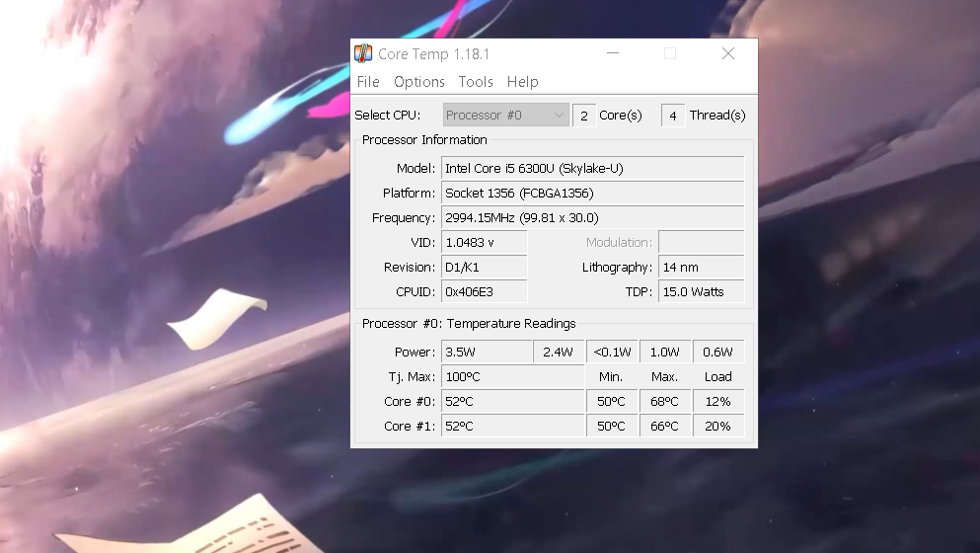Click Core #1 maximum temperature 66°C
This screenshot has height=553, width=980.
coord(665,426)
